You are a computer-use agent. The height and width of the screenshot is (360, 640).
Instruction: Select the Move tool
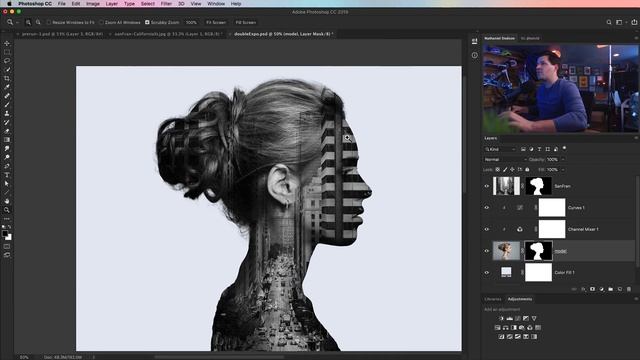pos(7,43)
